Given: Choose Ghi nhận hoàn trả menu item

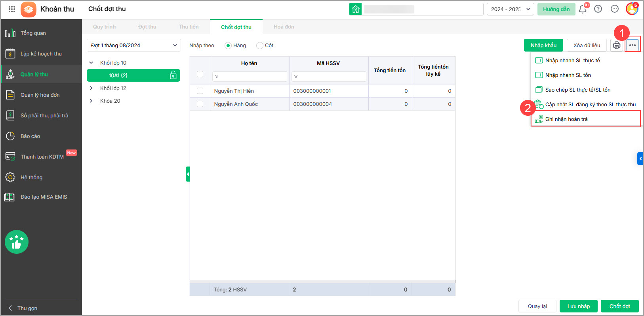Looking at the screenshot, I should click(586, 119).
